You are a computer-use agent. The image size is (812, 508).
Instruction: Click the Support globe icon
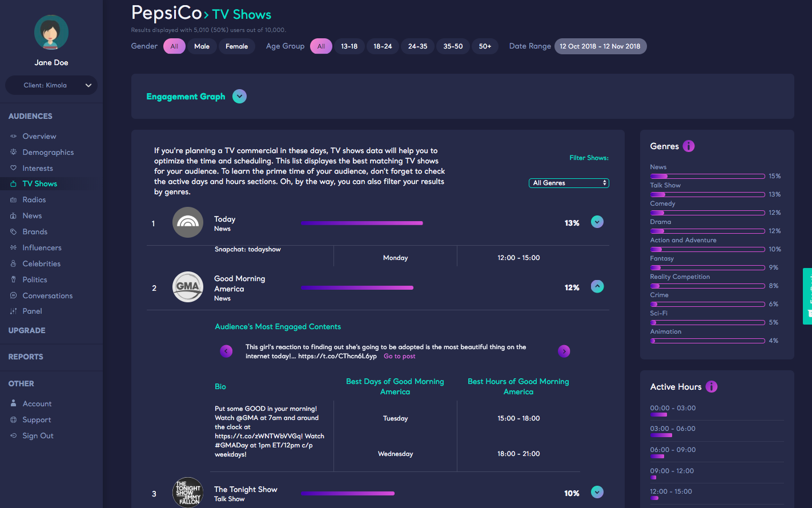pos(14,419)
